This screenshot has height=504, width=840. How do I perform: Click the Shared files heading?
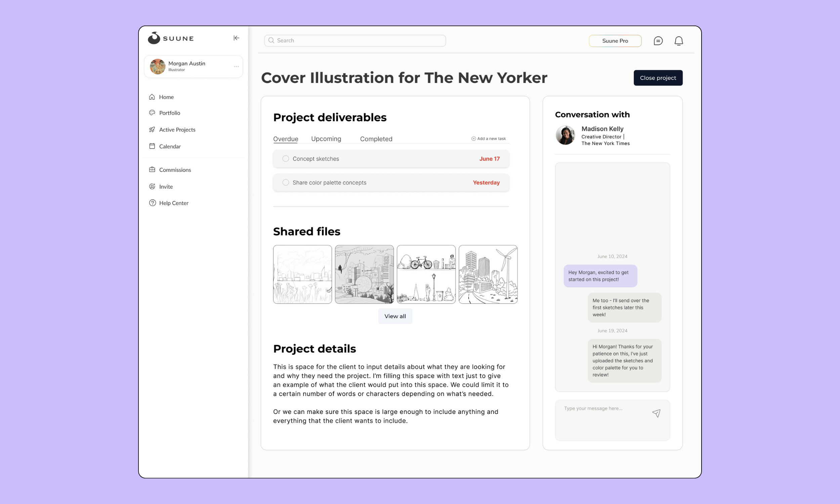tap(306, 231)
